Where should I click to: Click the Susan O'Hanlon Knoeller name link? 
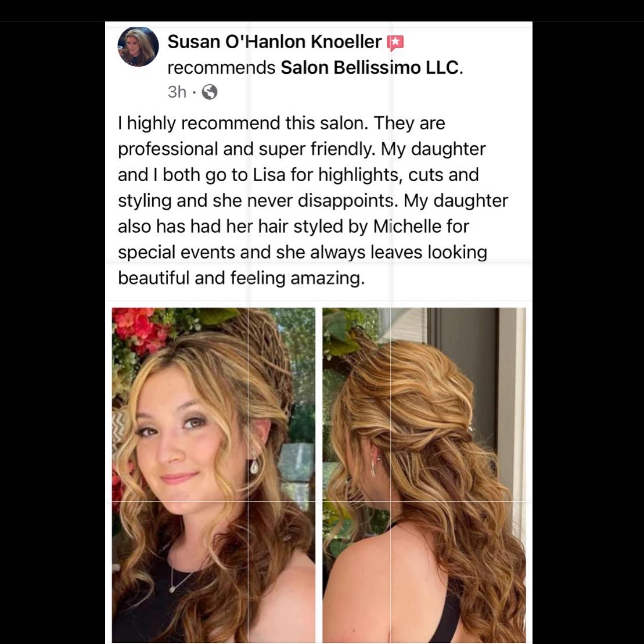point(274,41)
